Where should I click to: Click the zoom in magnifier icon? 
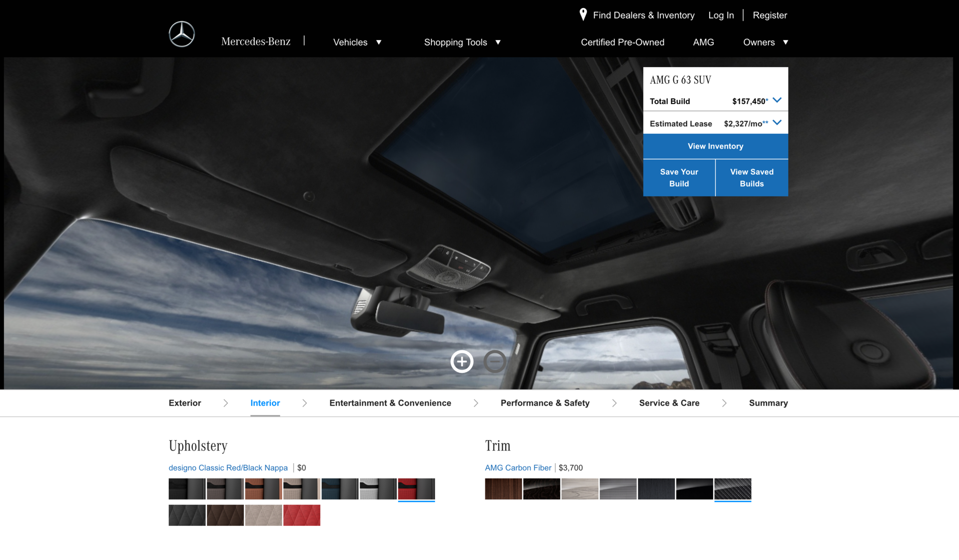[x=462, y=362]
